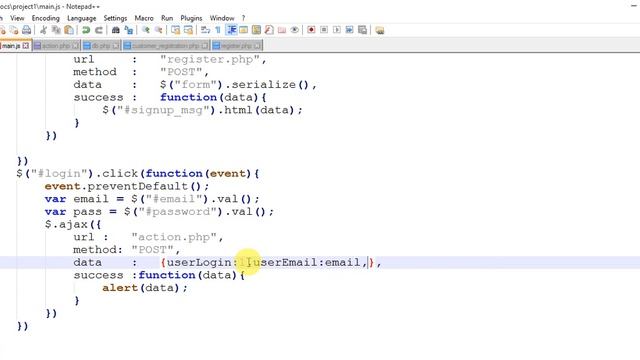The height and width of the screenshot is (360, 640).
Task: Toggle synchronize vertical scrolling icon
Action: 176,30
